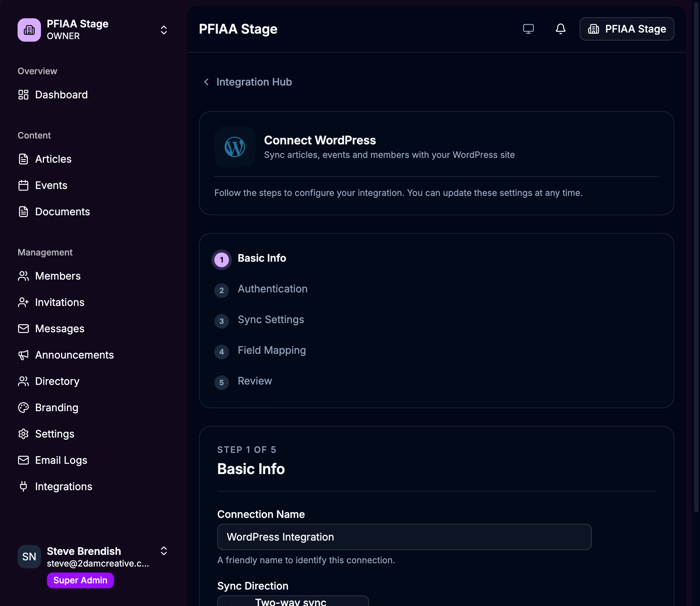Open Dashboard page
Image resolution: width=700 pixels, height=606 pixels.
(61, 95)
